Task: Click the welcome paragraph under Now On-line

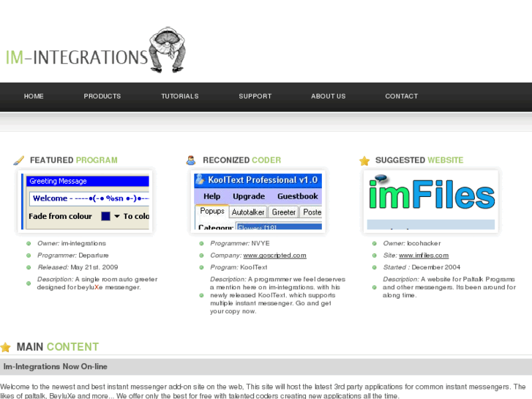Action: pyautogui.click(x=263, y=391)
